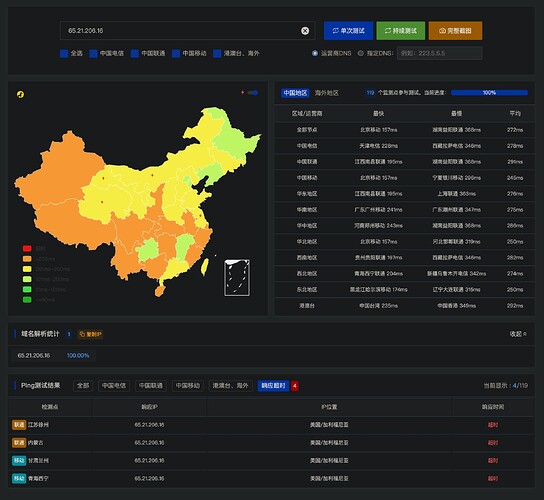Select the 响应超时 filter tab
Image resolution: width=544 pixels, height=500 pixels.
(273, 385)
